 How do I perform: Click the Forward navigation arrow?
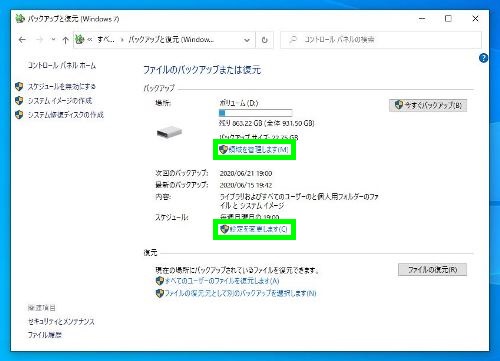click(39, 40)
